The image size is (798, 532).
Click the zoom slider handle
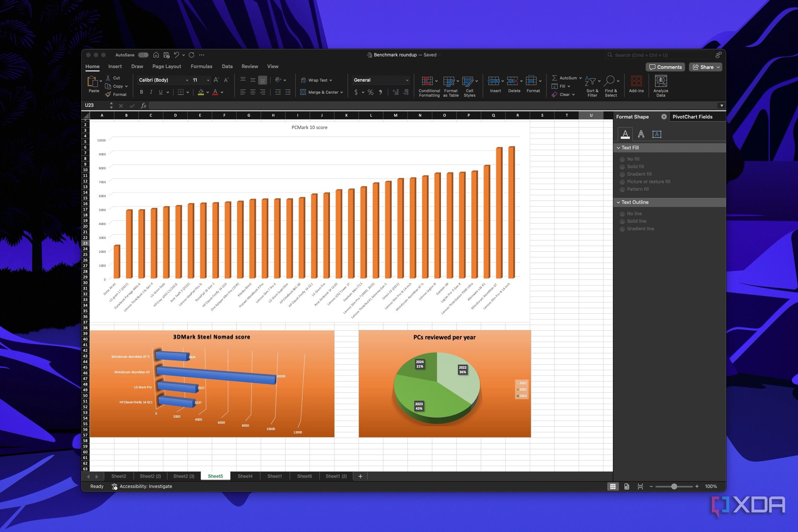pos(674,486)
